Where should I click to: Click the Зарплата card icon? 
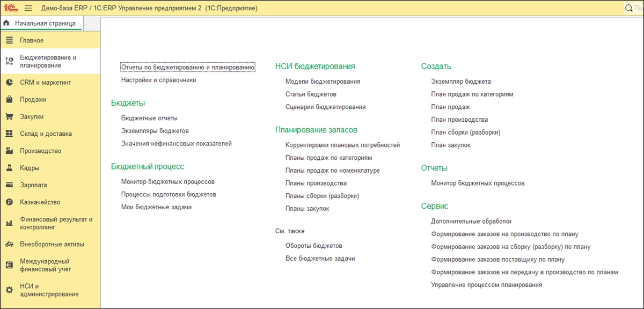coord(9,185)
